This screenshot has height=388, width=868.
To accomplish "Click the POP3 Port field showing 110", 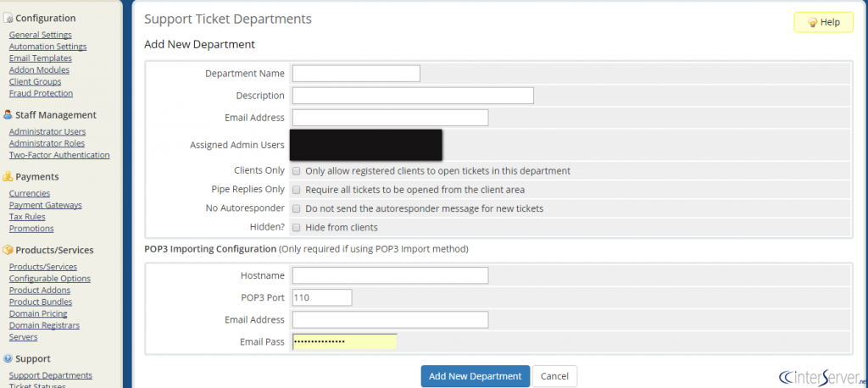I will point(322,297).
